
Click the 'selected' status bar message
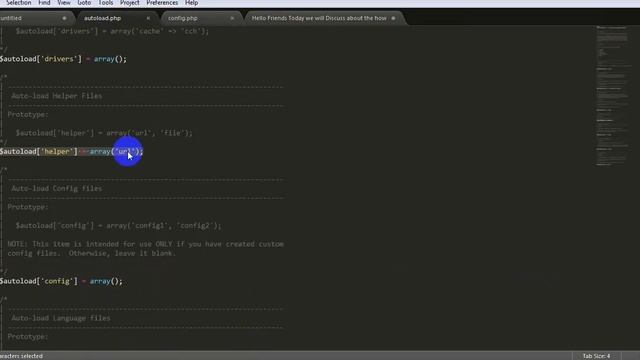tap(21, 356)
